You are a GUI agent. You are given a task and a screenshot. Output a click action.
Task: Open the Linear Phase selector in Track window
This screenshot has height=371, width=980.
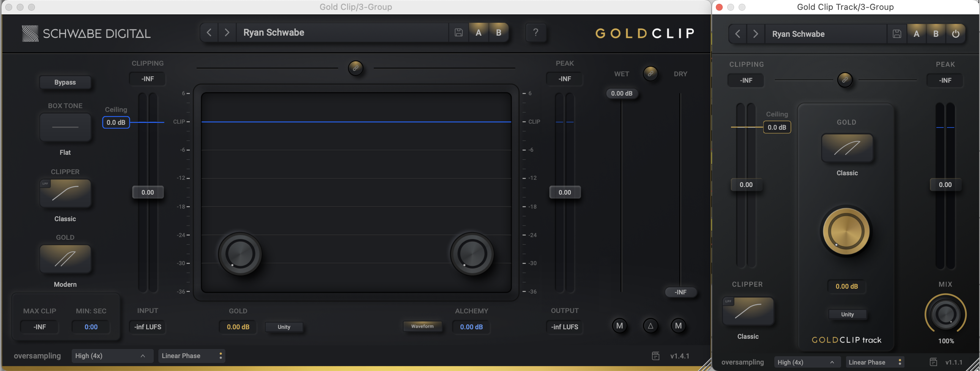874,362
